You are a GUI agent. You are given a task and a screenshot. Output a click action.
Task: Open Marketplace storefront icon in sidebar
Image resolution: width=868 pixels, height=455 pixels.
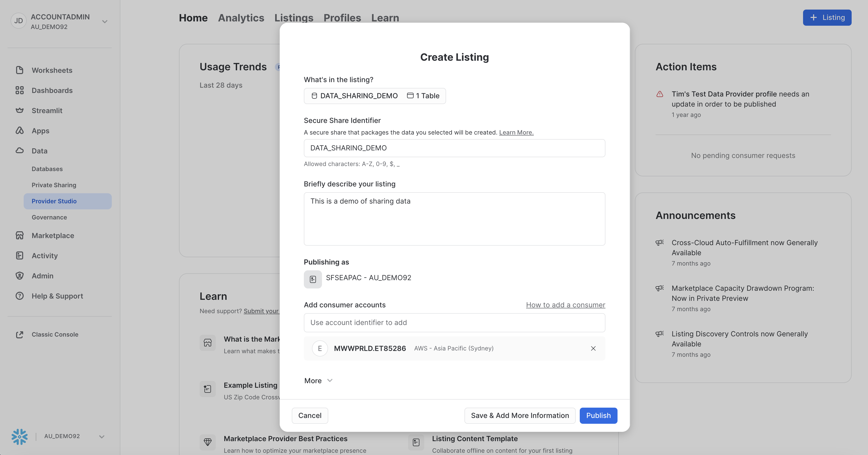pos(20,235)
